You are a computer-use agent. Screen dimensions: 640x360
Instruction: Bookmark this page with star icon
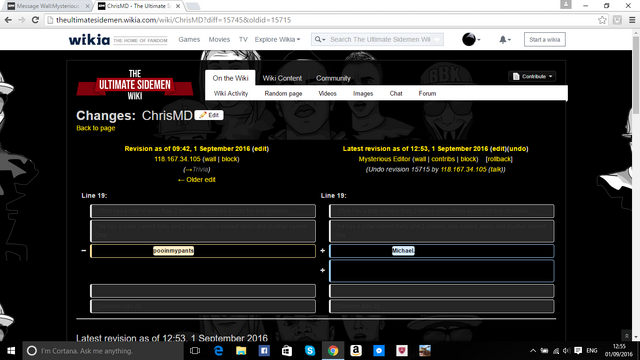[x=602, y=20]
